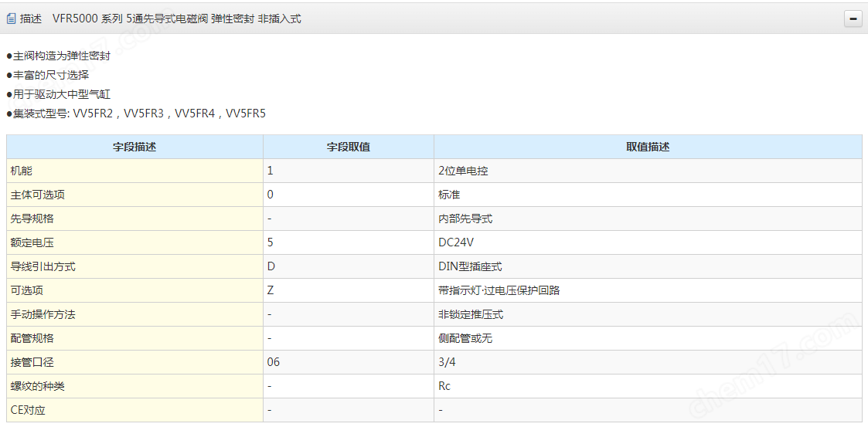Click the Rc thread type cell

click(x=648, y=386)
